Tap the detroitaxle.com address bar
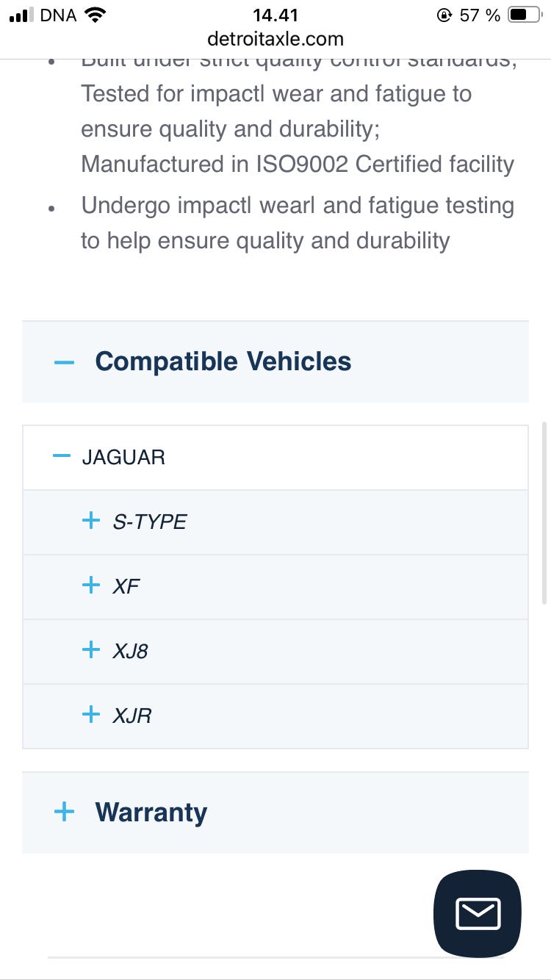Image resolution: width=551 pixels, height=980 pixels. pyautogui.click(x=275, y=38)
